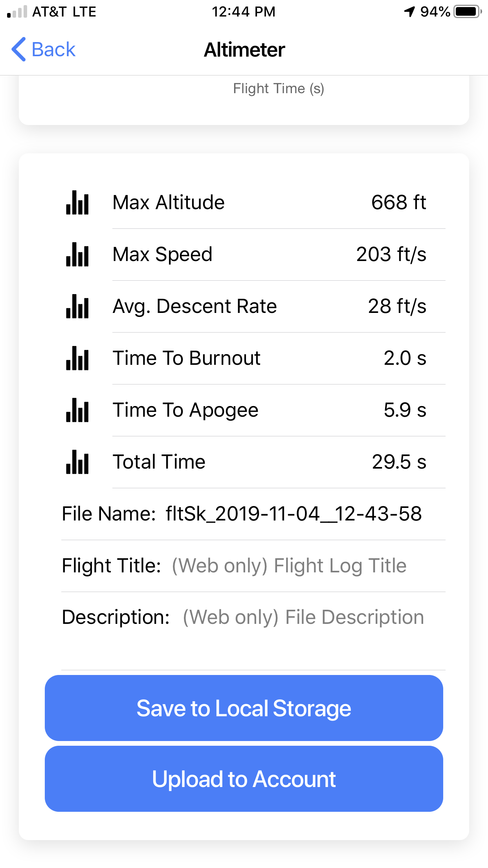This screenshot has width=488, height=868.
Task: Tap the chart icon beside Time To Apogee
Action: [x=77, y=410]
